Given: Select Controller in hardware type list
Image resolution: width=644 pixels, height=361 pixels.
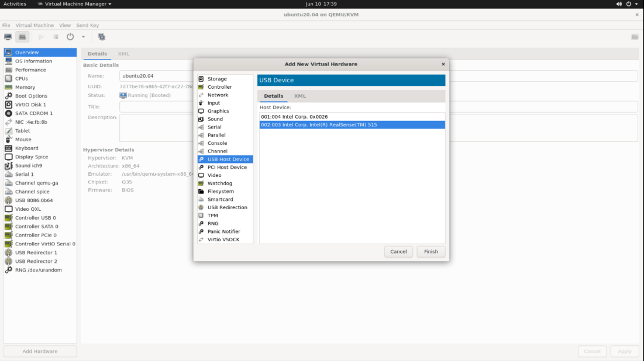Looking at the screenshot, I should (225, 87).
